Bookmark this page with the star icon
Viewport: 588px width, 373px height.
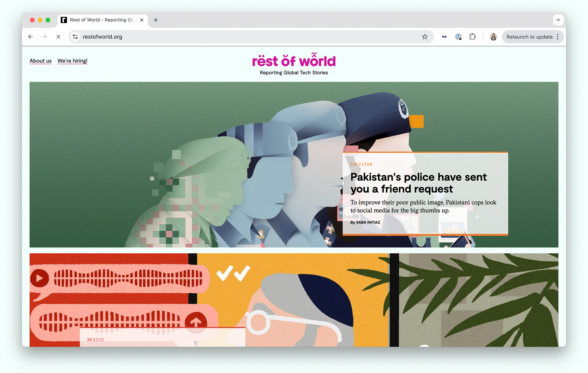tap(425, 37)
